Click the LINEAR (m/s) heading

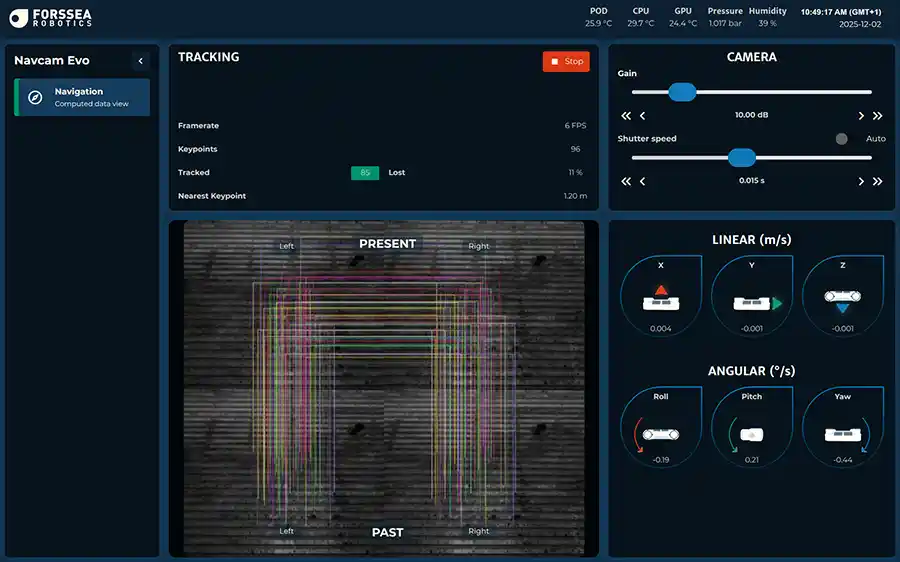(751, 240)
